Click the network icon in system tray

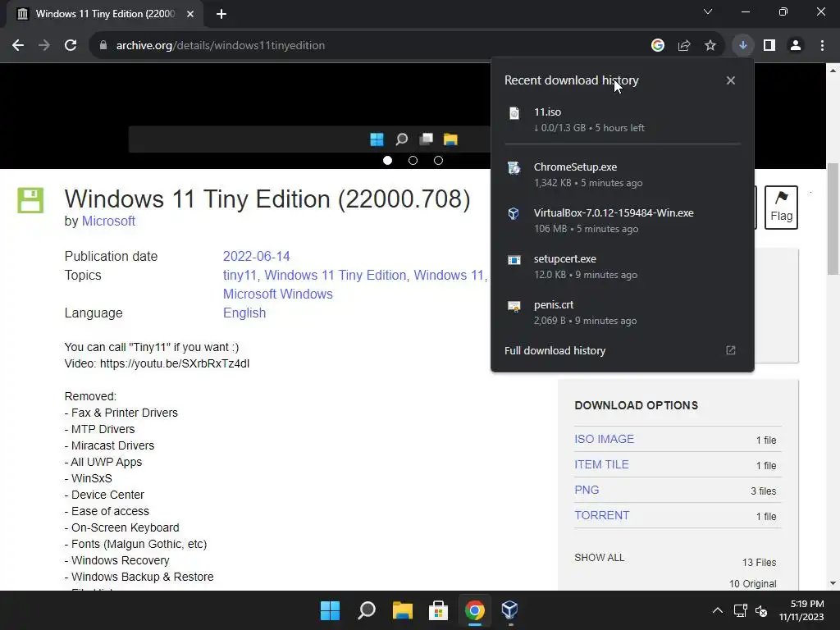[x=741, y=610]
